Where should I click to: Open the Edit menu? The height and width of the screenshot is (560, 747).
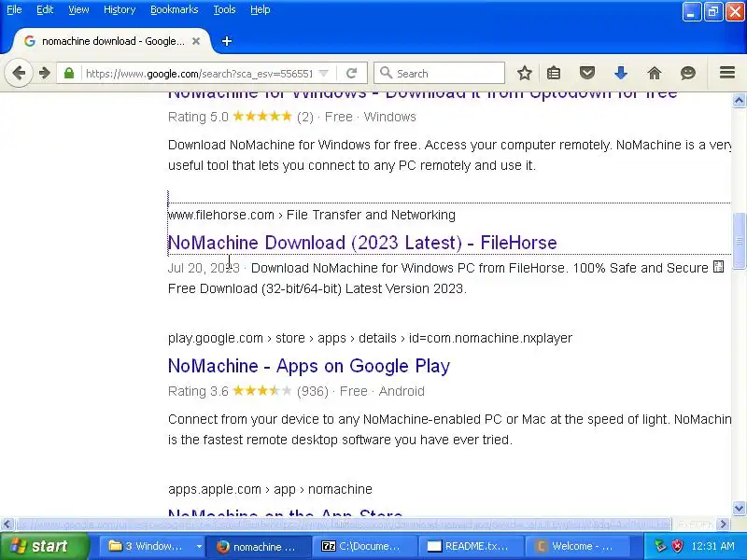click(x=45, y=9)
